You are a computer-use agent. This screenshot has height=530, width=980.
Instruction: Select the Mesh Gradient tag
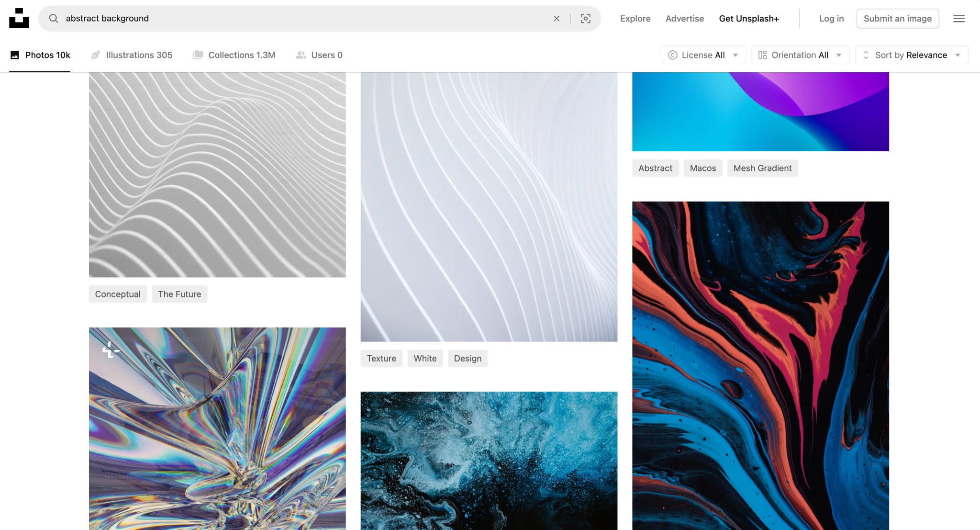(762, 168)
